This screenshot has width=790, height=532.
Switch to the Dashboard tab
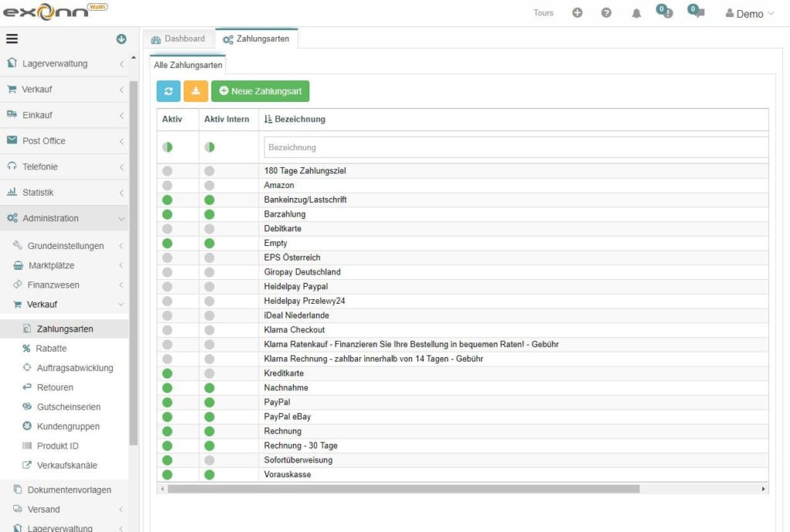point(178,39)
